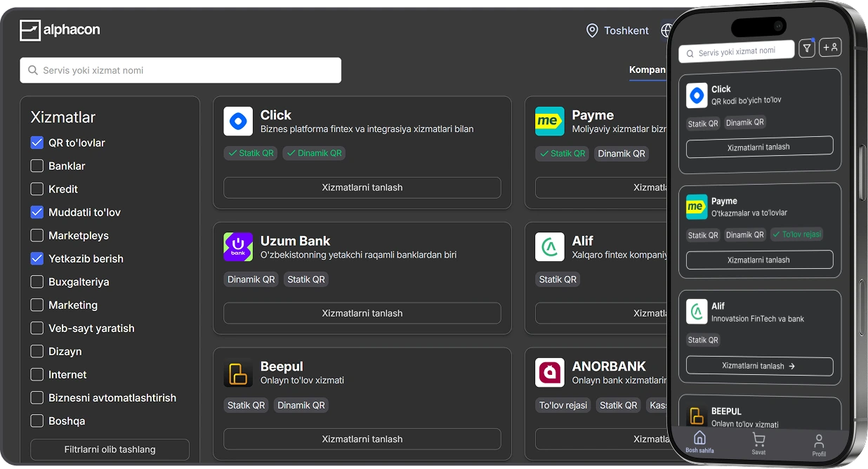Screen dimensions: 868x469
Task: Click Xizmatlarni tanlash on Click card
Action: tap(362, 187)
